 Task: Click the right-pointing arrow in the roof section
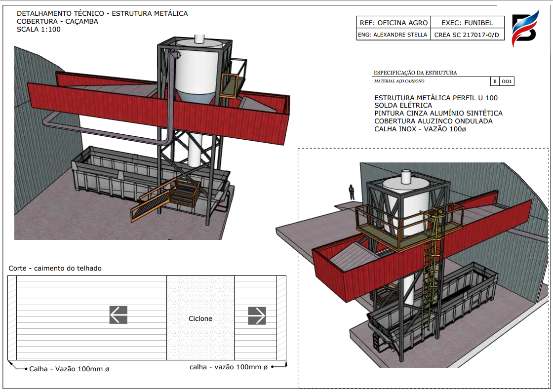point(257,315)
